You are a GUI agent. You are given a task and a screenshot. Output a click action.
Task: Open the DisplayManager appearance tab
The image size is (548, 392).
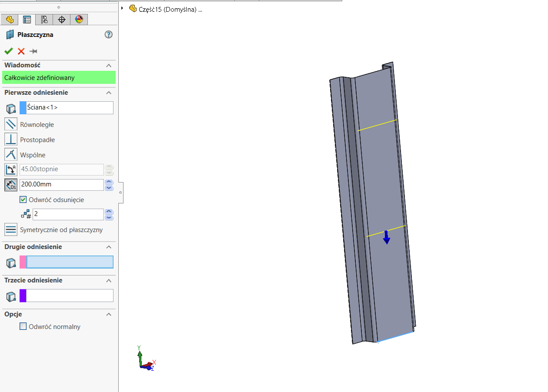(79, 20)
